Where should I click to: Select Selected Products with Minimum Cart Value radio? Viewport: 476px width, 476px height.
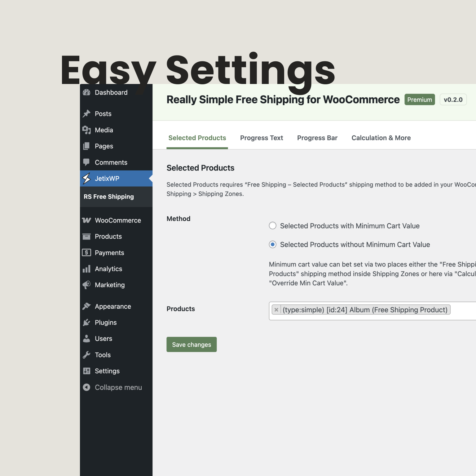[273, 226]
